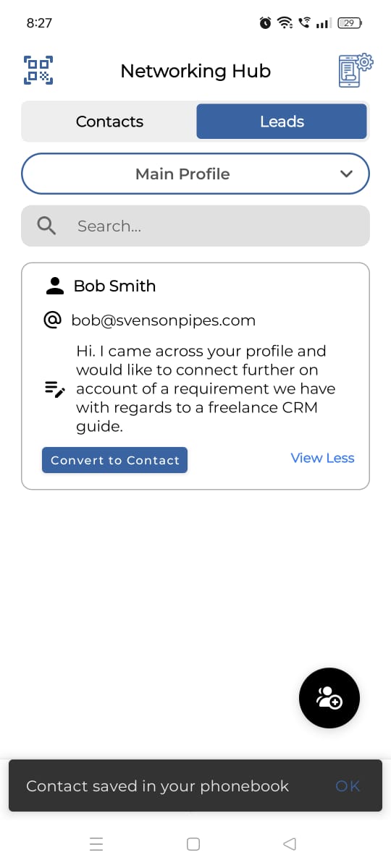The height and width of the screenshot is (868, 391).
Task: Focus the Search input field
Action: 195,226
